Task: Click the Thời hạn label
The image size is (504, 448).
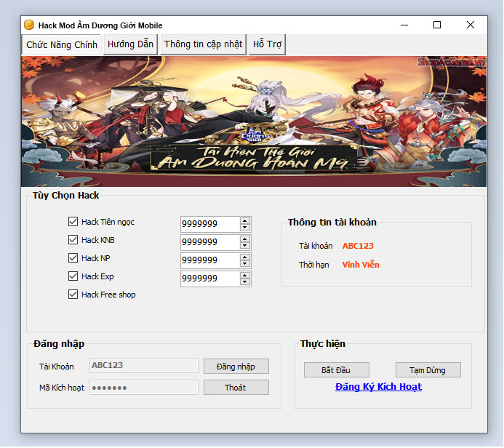Action: point(313,265)
